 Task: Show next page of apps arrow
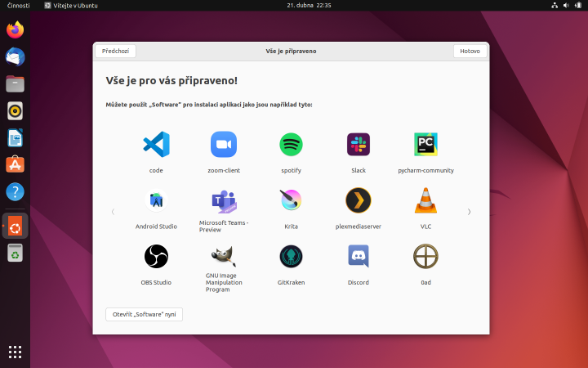tap(469, 212)
